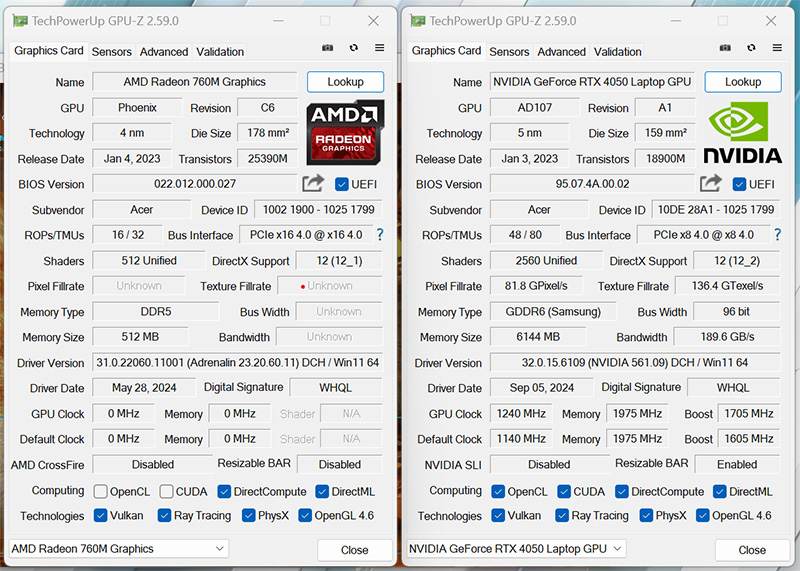Click Lookup button in NVIDIA GeForce window
This screenshot has width=800, height=571.
pyautogui.click(x=743, y=82)
